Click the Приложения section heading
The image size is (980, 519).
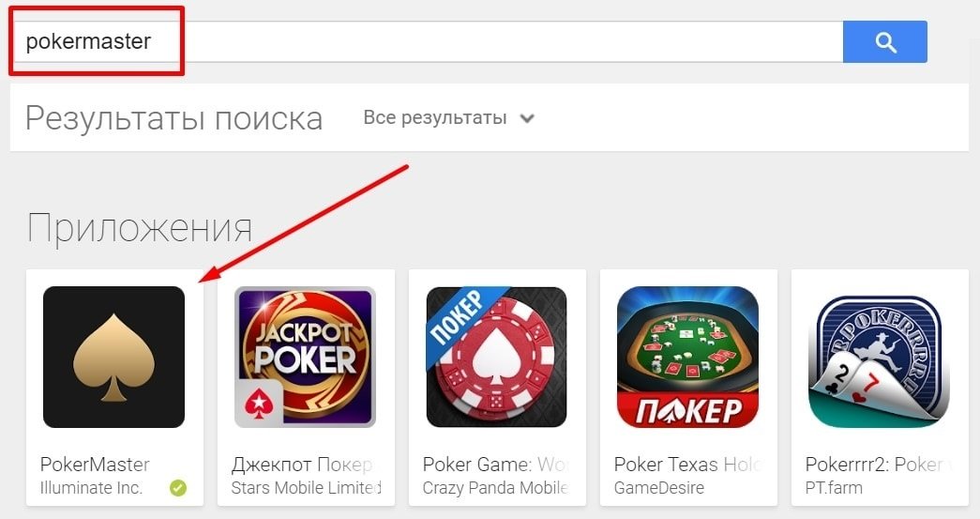coord(140,228)
